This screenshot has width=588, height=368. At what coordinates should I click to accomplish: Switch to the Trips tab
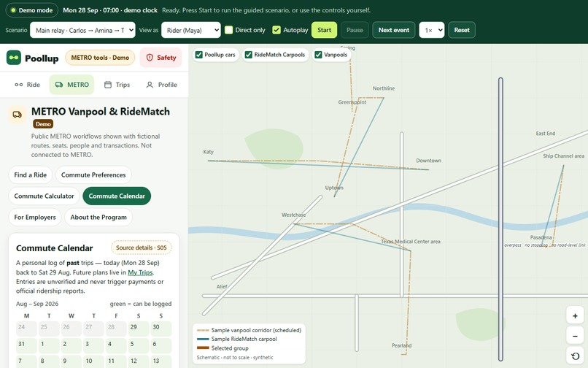tap(117, 85)
